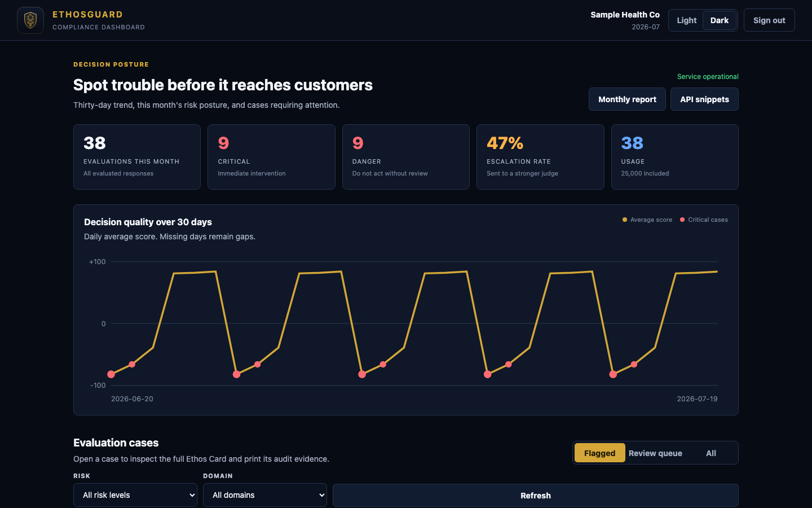Click the EthosGuard shield logo icon
Screen dimensions: 812x508
click(x=30, y=20)
